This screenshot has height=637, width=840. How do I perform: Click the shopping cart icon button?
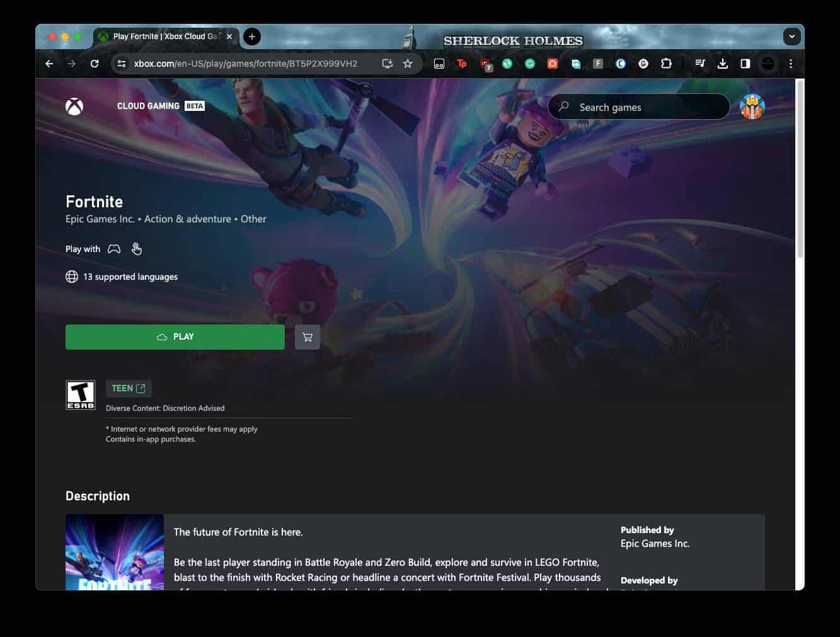308,337
